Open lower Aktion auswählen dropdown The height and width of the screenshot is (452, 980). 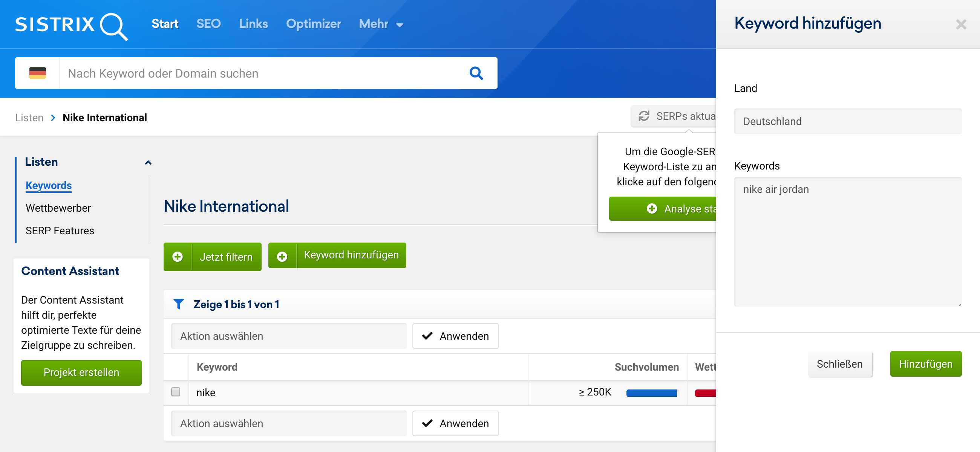pyautogui.click(x=289, y=423)
